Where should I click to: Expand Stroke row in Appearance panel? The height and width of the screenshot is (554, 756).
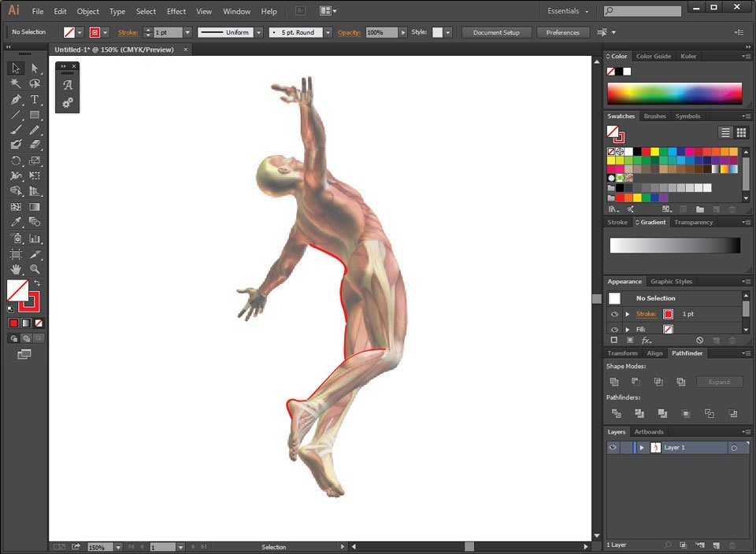click(628, 314)
